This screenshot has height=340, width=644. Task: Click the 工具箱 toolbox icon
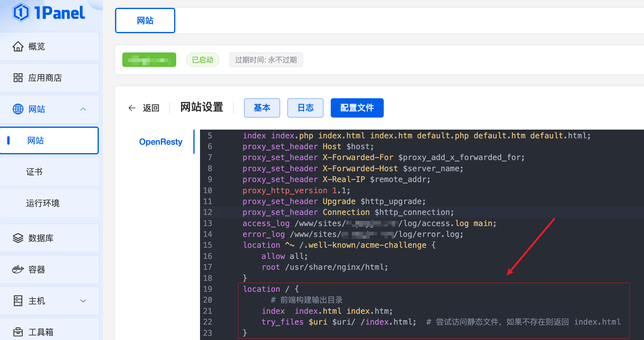[x=18, y=332]
